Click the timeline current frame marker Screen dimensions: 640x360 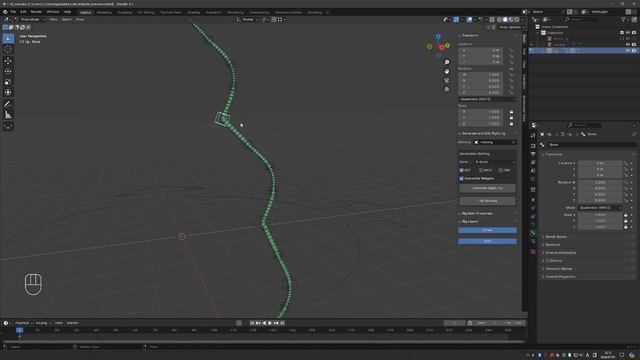point(19,330)
